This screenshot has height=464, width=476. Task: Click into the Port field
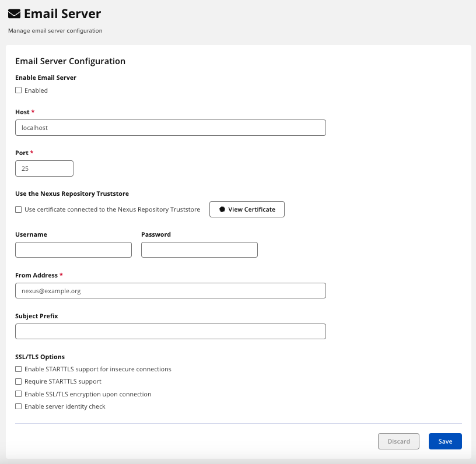tap(44, 168)
